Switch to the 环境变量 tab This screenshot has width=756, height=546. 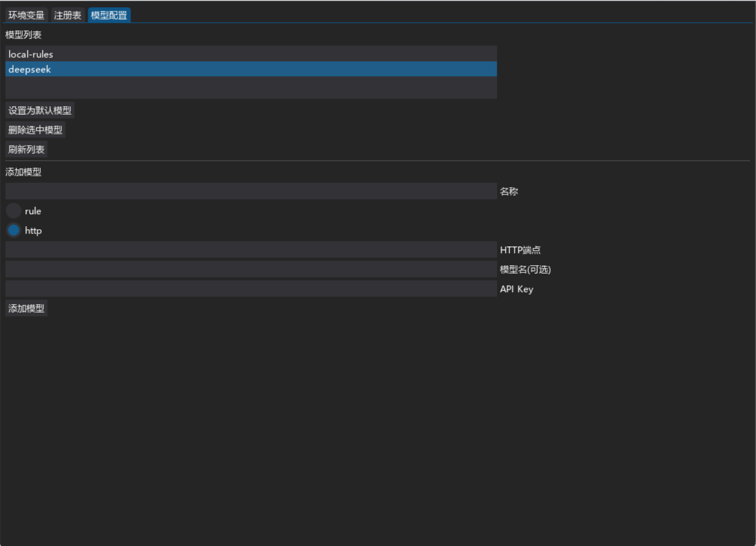tap(26, 16)
